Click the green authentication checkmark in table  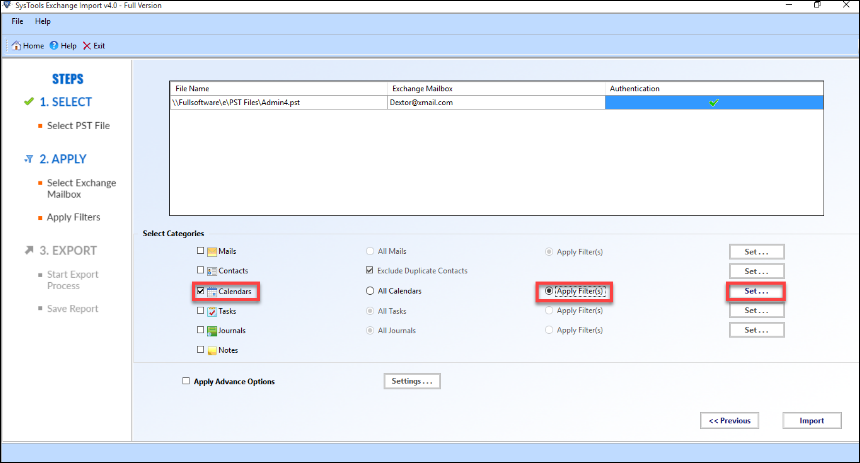714,103
